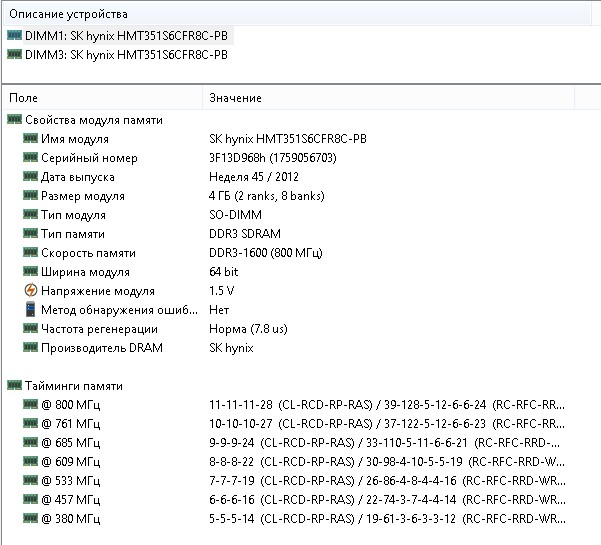
Task: Select the 'Производитель DRAM' field label
Action: pyautogui.click(x=102, y=348)
